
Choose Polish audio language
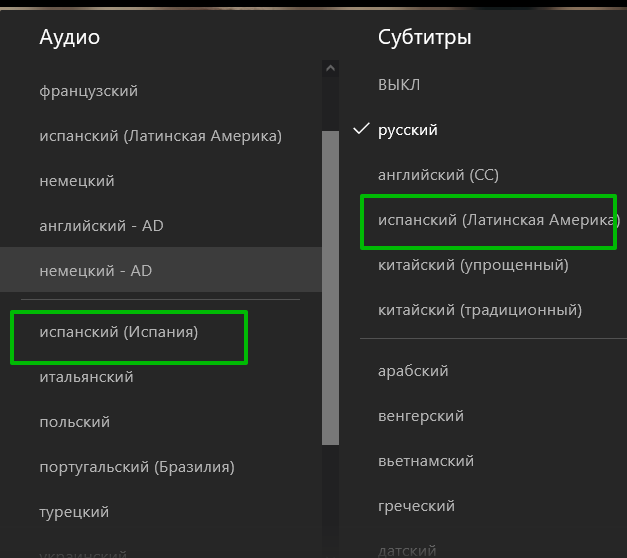point(75,422)
